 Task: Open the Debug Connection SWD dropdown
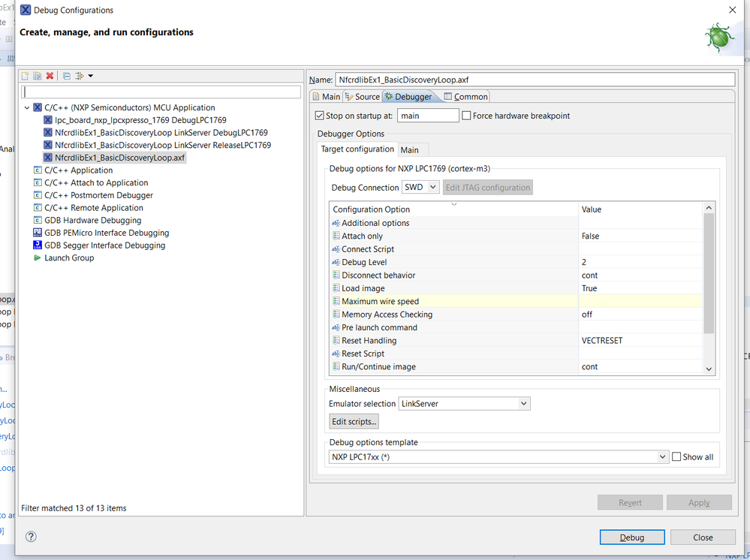point(420,188)
